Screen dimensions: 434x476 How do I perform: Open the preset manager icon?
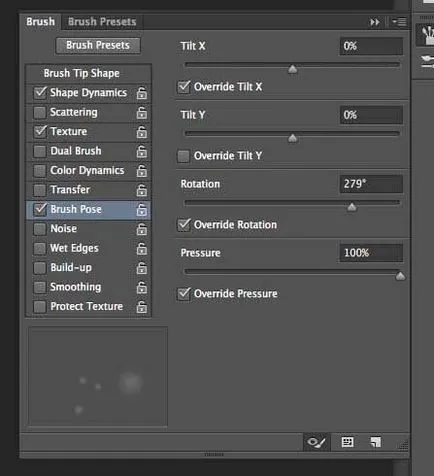coord(348,442)
